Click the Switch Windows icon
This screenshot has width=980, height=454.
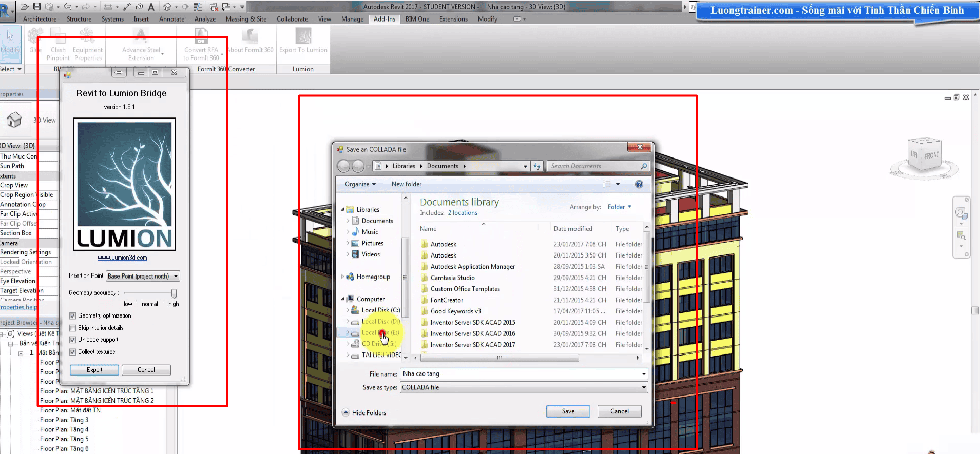click(227, 7)
